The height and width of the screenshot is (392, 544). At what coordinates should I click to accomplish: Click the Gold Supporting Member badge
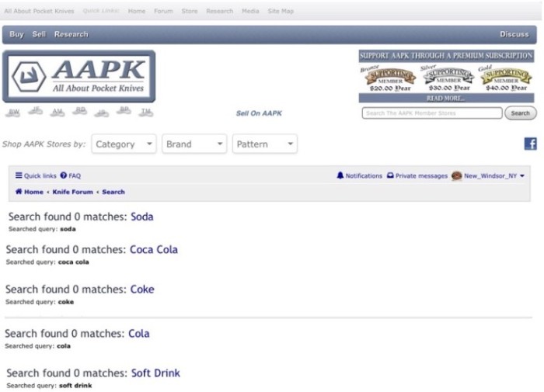click(506, 78)
